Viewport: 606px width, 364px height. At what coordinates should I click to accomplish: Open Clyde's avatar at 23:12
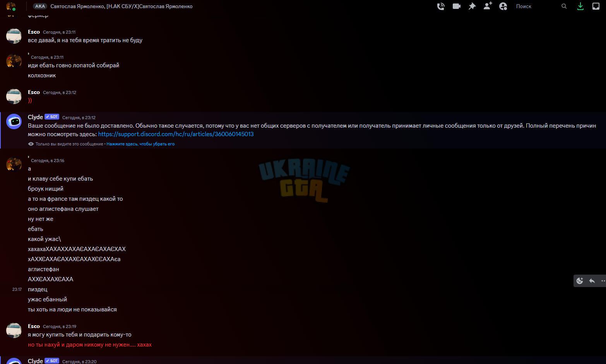pos(14,121)
